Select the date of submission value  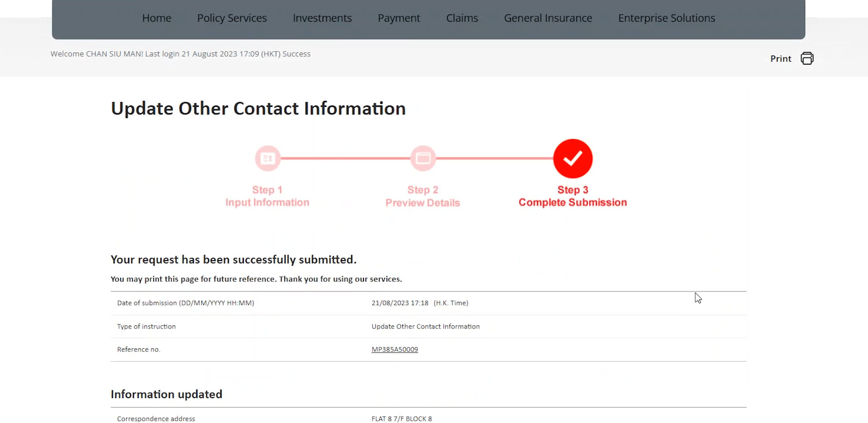coord(420,303)
